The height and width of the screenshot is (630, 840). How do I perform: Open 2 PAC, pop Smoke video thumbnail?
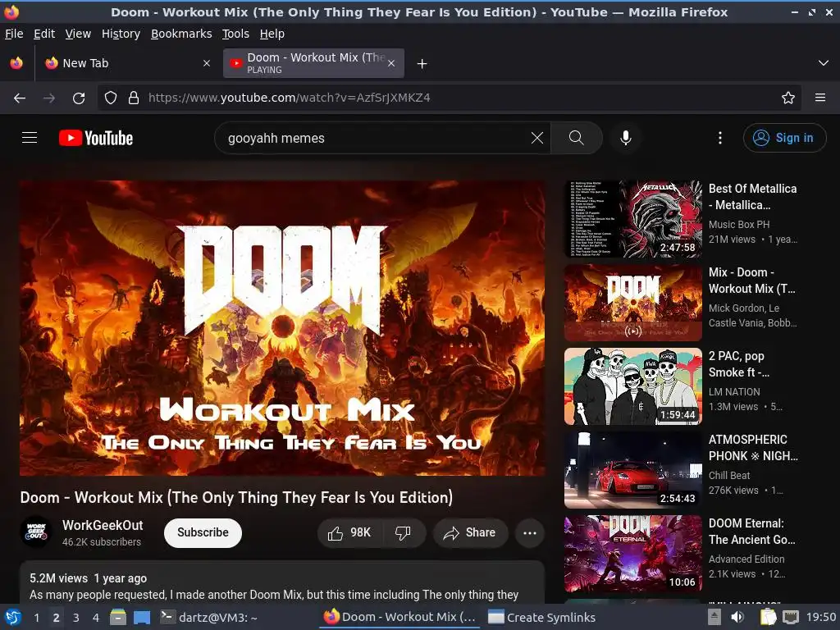point(633,386)
